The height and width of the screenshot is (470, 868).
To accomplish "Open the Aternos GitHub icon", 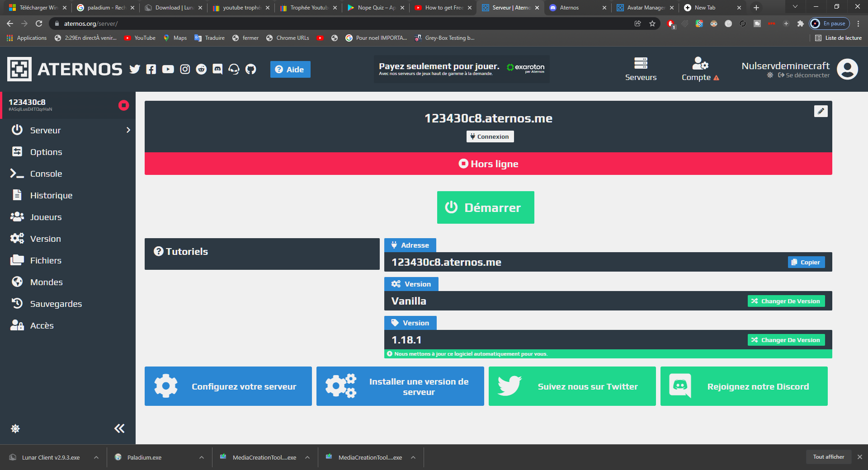I will click(250, 69).
